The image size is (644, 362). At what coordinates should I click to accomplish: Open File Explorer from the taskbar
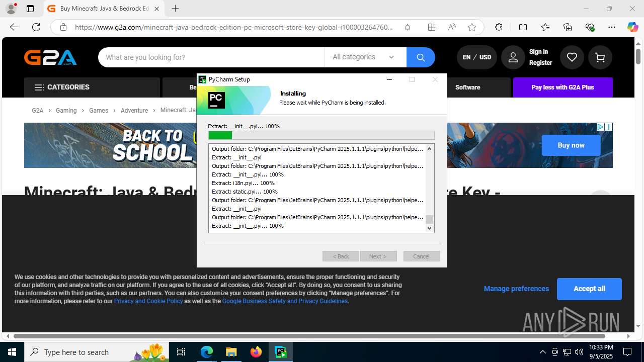pos(231,352)
